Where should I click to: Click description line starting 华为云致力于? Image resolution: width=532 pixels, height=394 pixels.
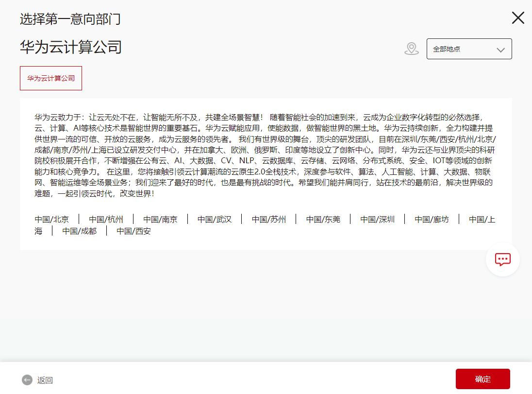click(x=259, y=117)
